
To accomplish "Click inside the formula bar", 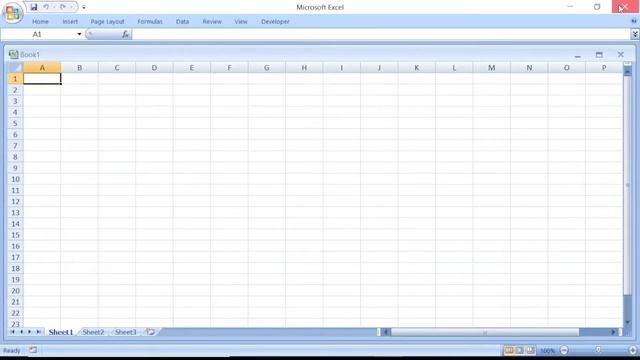I will 381,34.
